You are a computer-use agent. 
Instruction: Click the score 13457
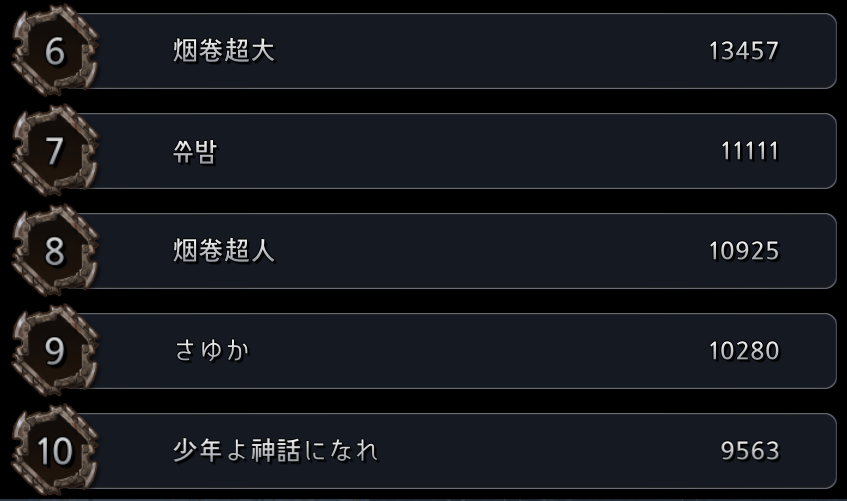pyautogui.click(x=744, y=51)
